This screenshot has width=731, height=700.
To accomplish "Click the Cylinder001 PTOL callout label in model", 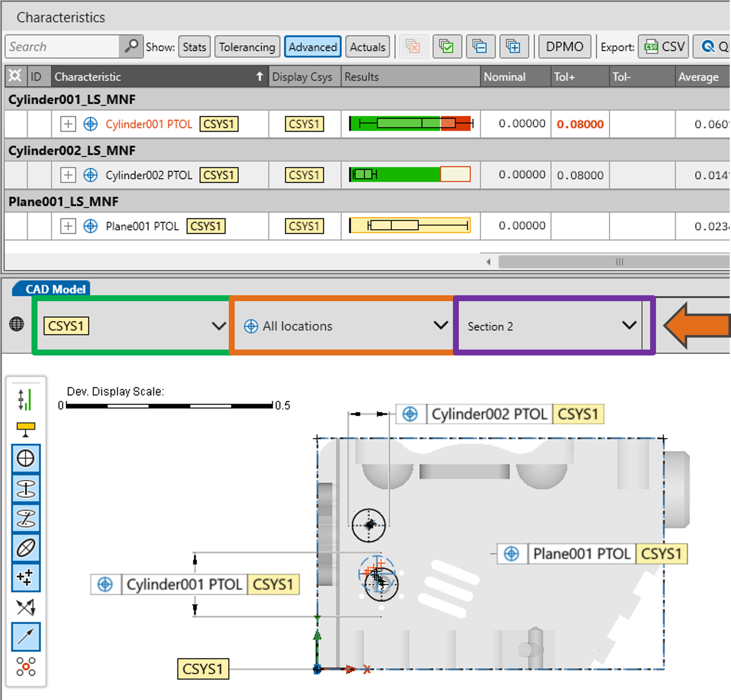I will click(195, 584).
